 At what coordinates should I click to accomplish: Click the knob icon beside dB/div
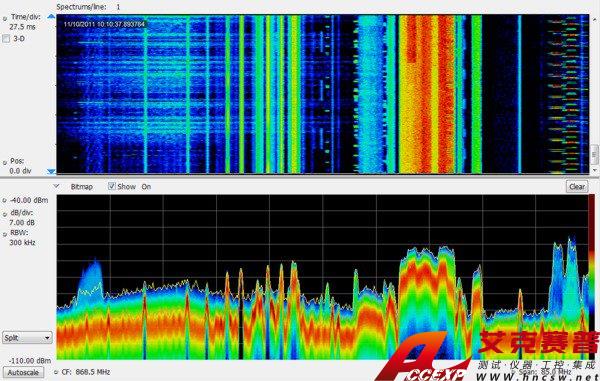5,214
